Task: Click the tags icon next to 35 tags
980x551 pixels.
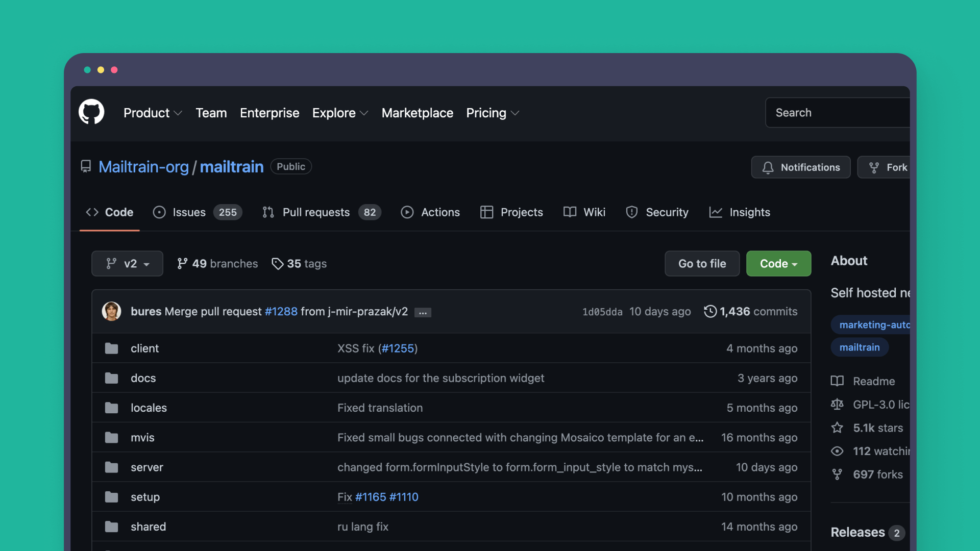Action: click(x=278, y=264)
